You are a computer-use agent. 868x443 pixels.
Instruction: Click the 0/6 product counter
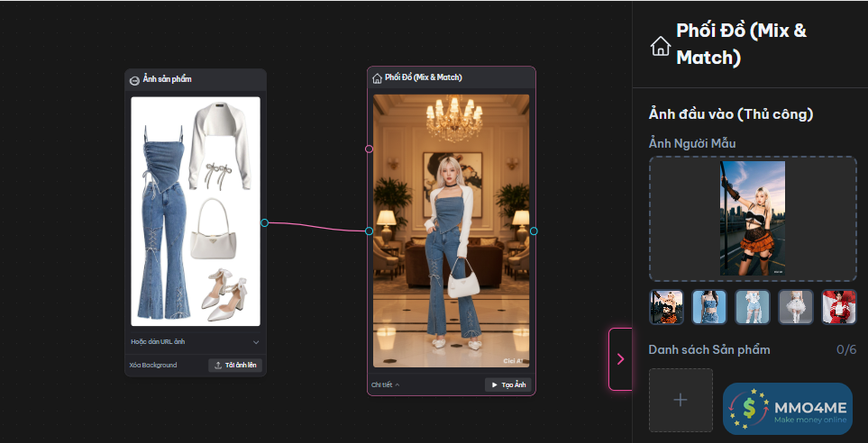point(846,349)
